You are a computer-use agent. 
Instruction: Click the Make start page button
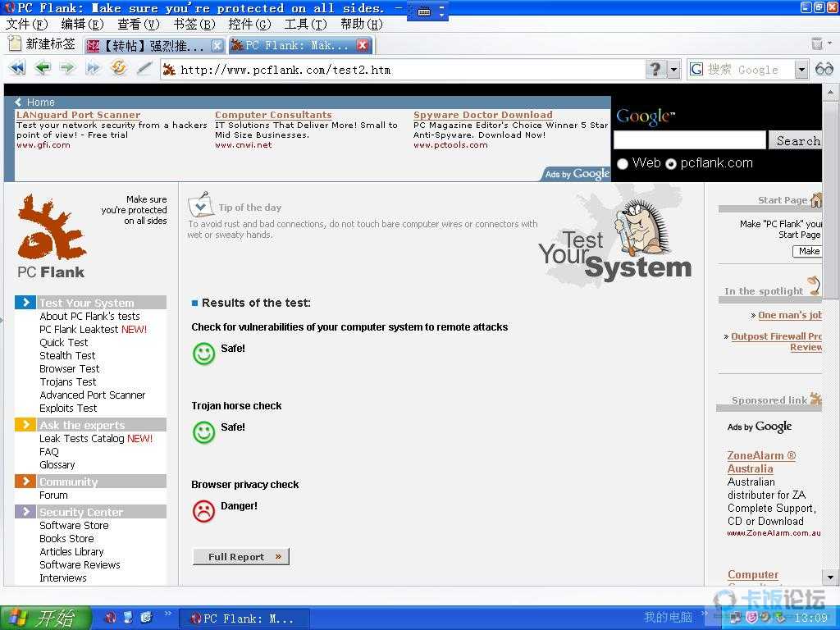tap(808, 251)
